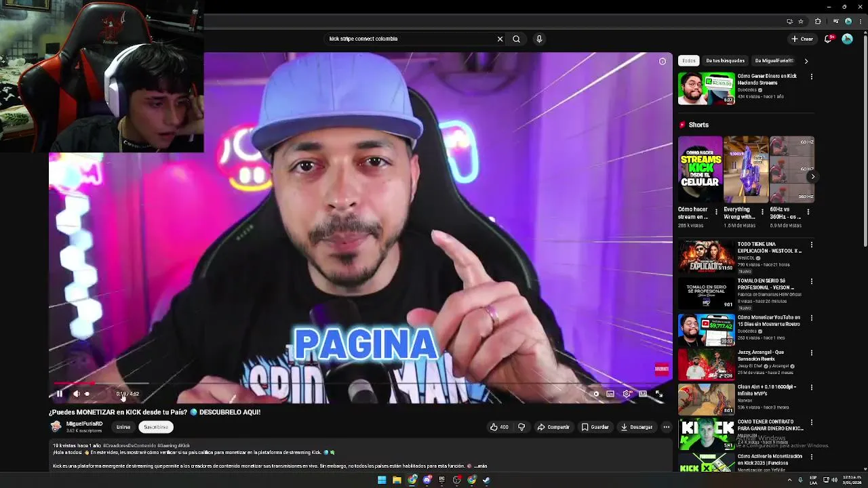868x488 pixels.
Task: Install-app icon in Chrome address bar
Action: pos(789,21)
